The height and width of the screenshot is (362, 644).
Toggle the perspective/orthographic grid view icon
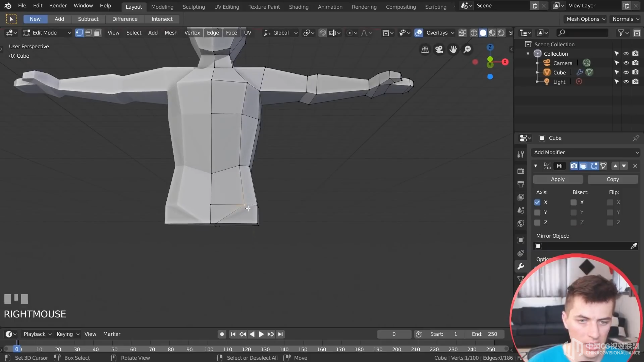coord(425,50)
